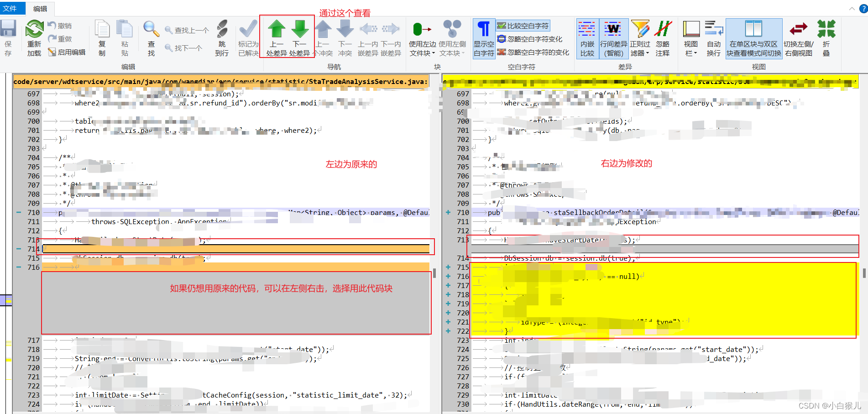Toggle Inline compare (内嵌比较) button
Image resolution: width=868 pixels, height=414 pixels.
coord(587,38)
